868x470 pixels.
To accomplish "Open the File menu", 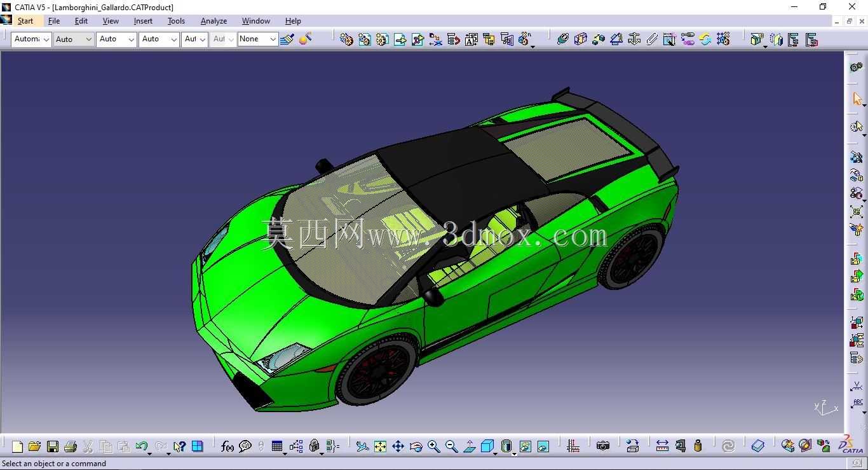I will [54, 21].
